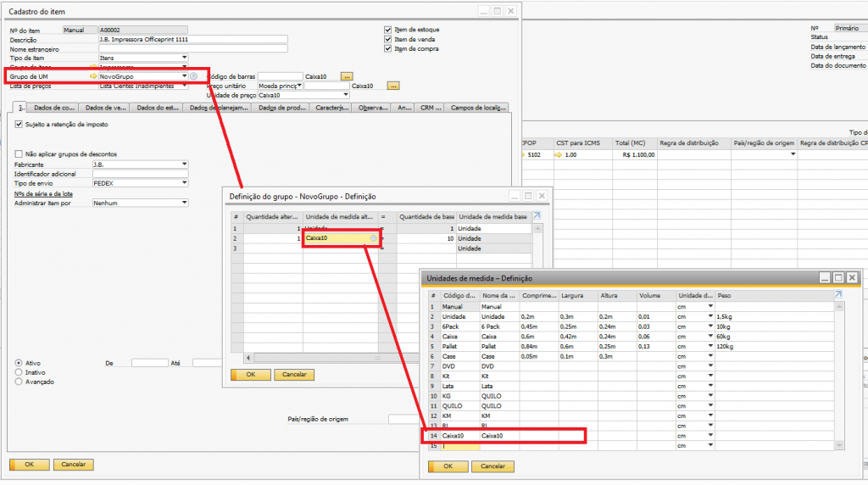Open the Tipo de envio FEDEX dropdown
Image resolution: width=868 pixels, height=485 pixels.
(x=184, y=183)
